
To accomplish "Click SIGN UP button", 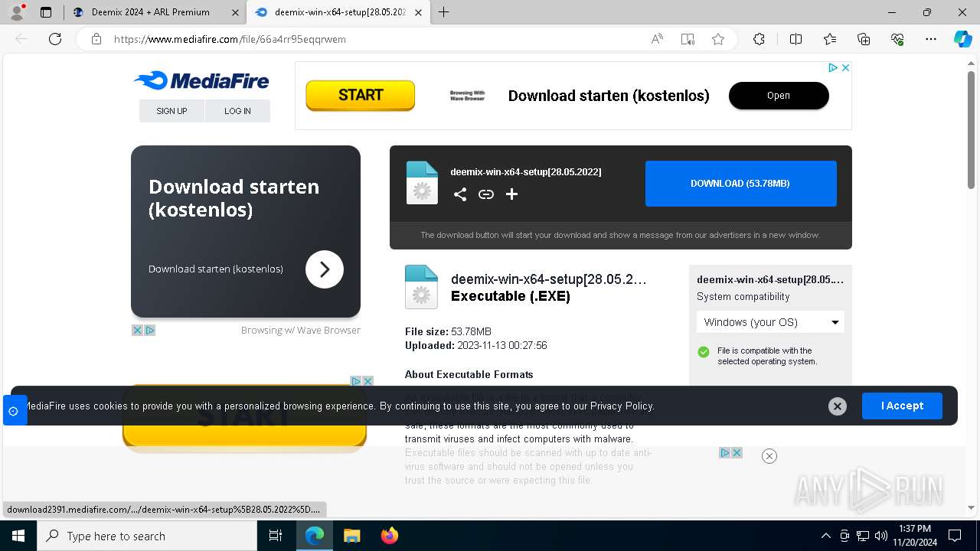I will (x=171, y=111).
